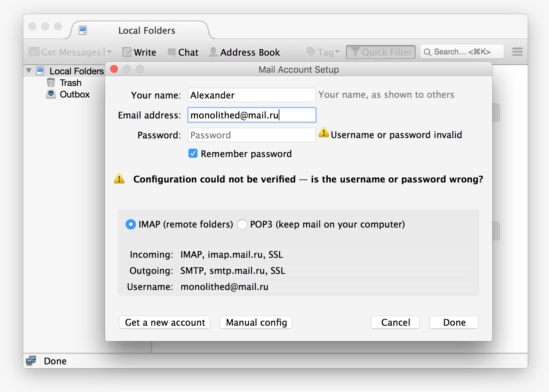Open the Get Messages dropdown arrow
The image size is (549, 392).
coord(109,52)
